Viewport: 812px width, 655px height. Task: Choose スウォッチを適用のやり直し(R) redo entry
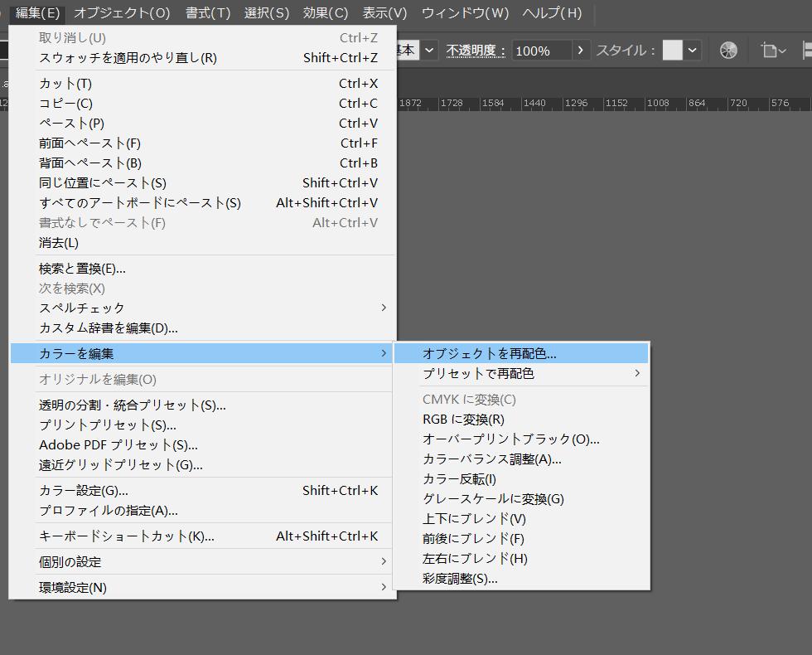click(204, 57)
